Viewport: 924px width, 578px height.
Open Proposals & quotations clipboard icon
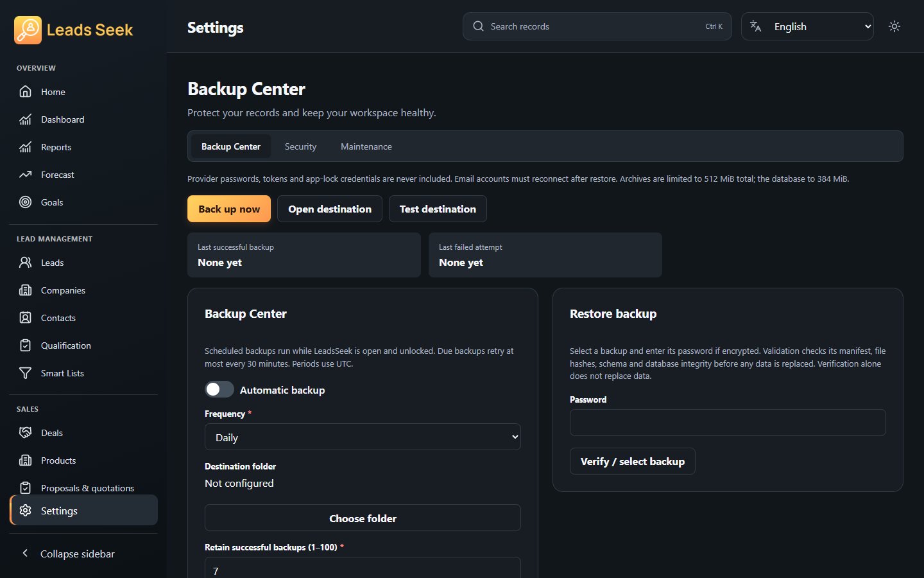click(25, 488)
